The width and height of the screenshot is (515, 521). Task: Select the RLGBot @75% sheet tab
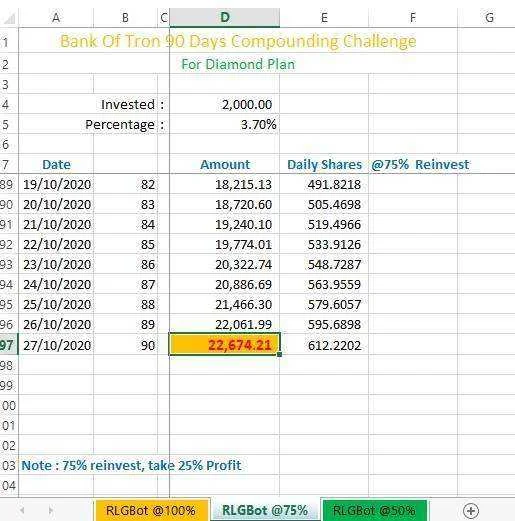coord(265,510)
